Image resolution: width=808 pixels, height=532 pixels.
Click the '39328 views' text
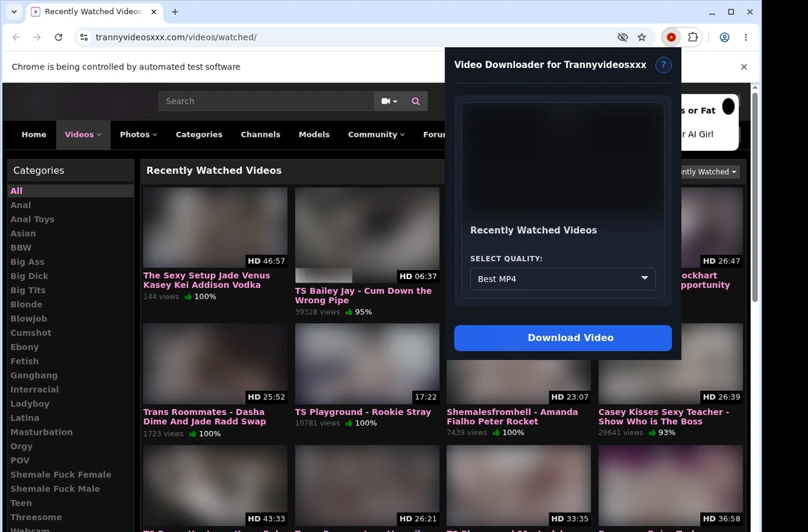[317, 312]
